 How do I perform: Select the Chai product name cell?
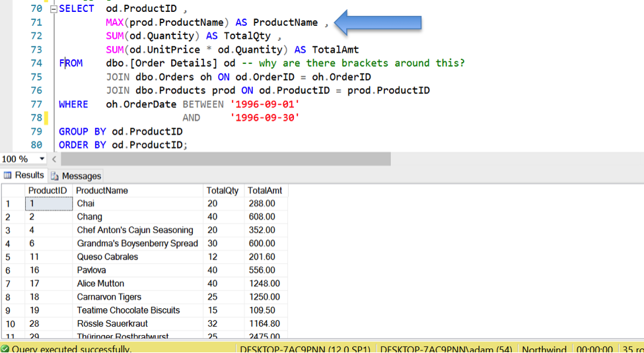(137, 204)
